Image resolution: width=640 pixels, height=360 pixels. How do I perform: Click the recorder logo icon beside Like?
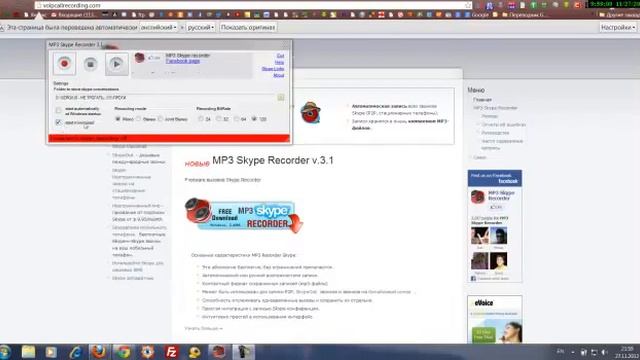point(140,58)
